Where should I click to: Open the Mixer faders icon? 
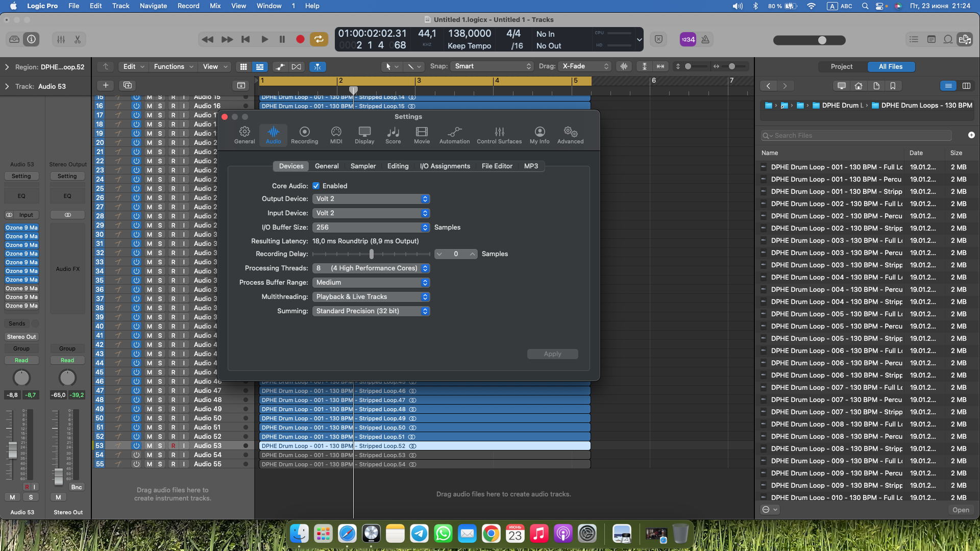[x=61, y=39]
